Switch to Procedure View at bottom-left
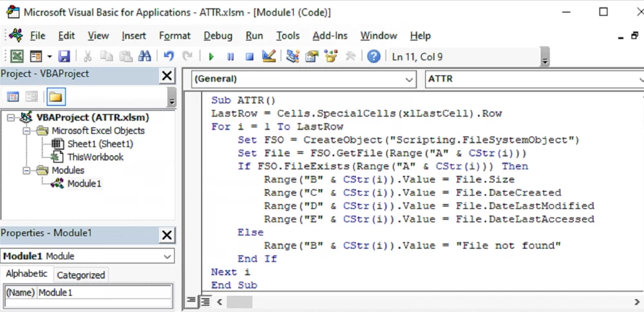This screenshot has height=312, width=644. tap(191, 301)
